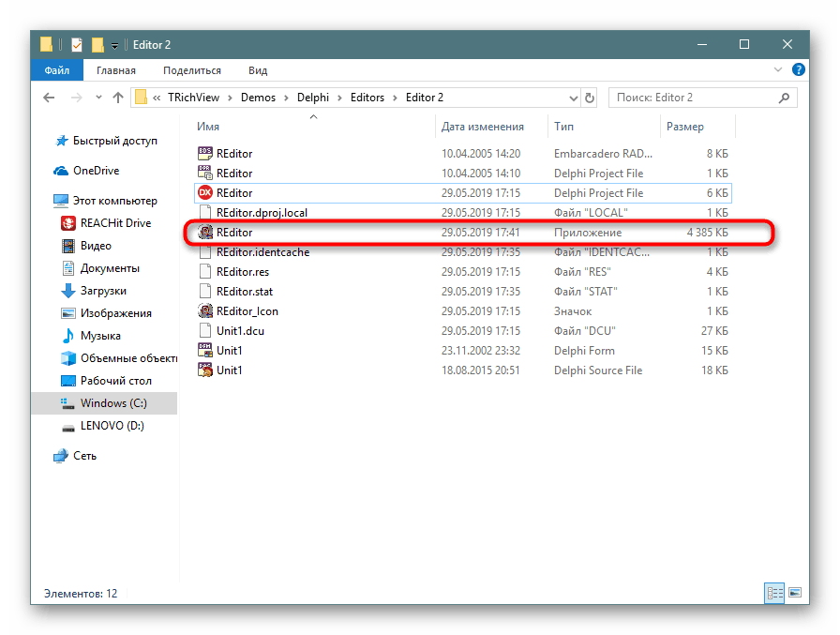The height and width of the screenshot is (635, 840).
Task: Go up one folder level
Action: coord(118,98)
